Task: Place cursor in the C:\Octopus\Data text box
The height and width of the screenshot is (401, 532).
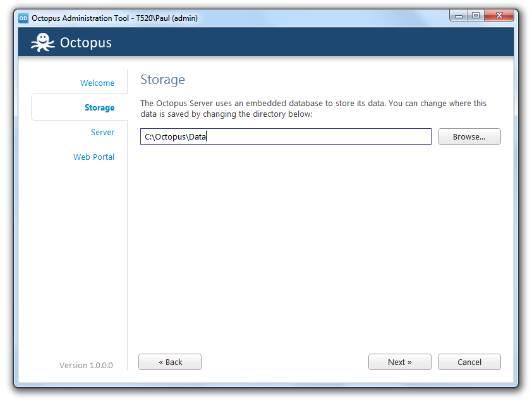Action: (x=285, y=136)
